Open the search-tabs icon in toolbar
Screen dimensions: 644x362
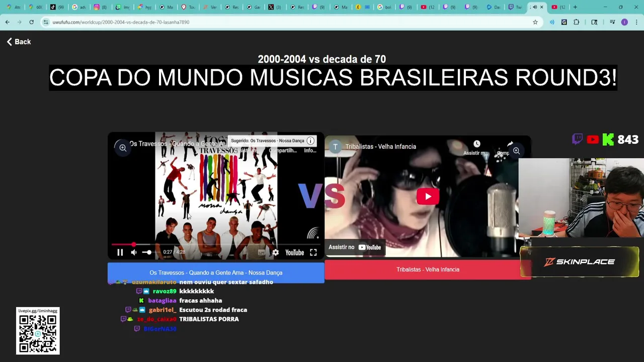[594, 22]
